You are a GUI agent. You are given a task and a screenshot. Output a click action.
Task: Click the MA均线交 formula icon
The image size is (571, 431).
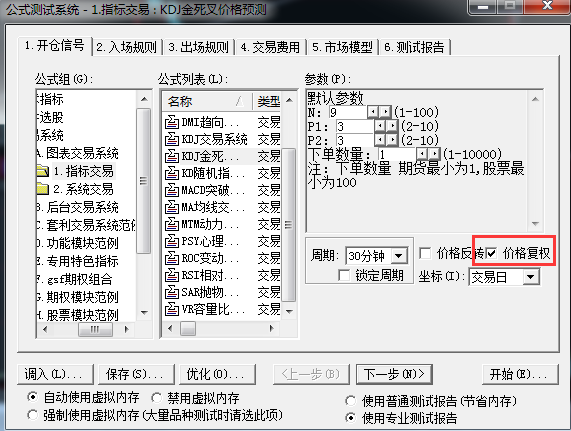coord(172,207)
